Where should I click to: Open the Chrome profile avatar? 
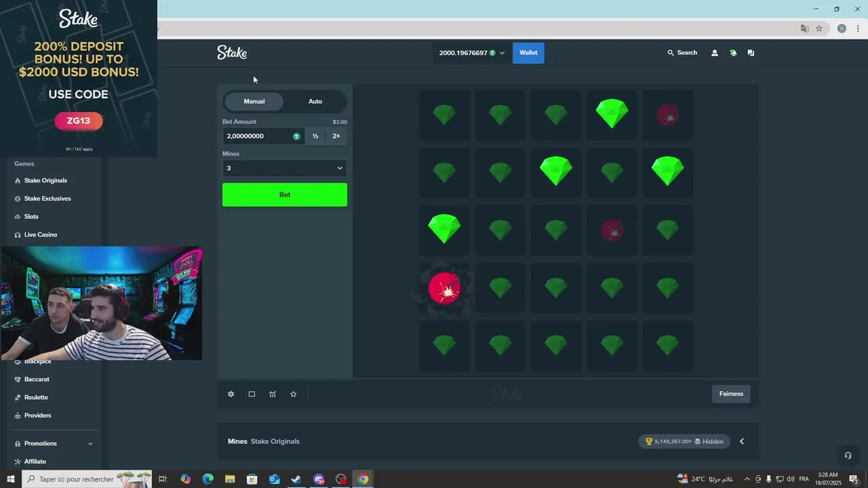pyautogui.click(x=842, y=28)
